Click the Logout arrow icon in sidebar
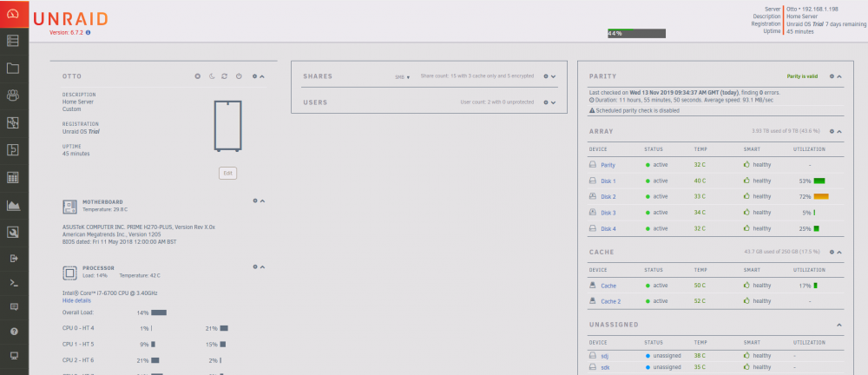 14,258
